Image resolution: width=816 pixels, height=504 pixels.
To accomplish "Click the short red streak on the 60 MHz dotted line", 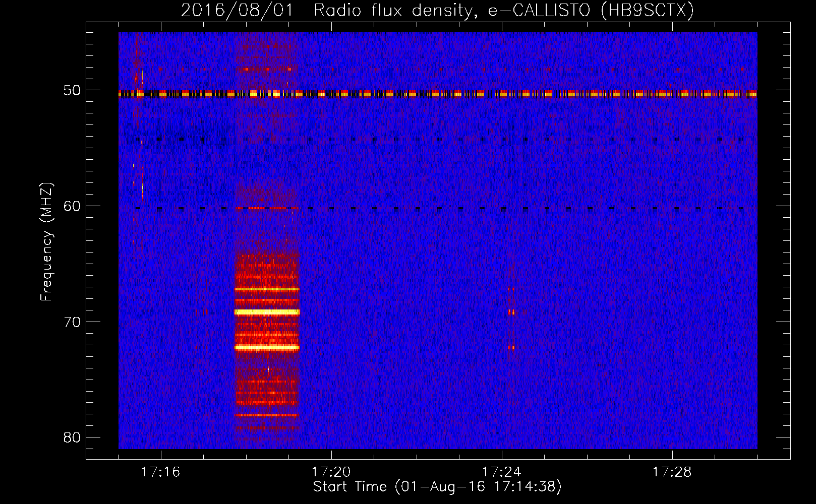I will pyautogui.click(x=268, y=208).
